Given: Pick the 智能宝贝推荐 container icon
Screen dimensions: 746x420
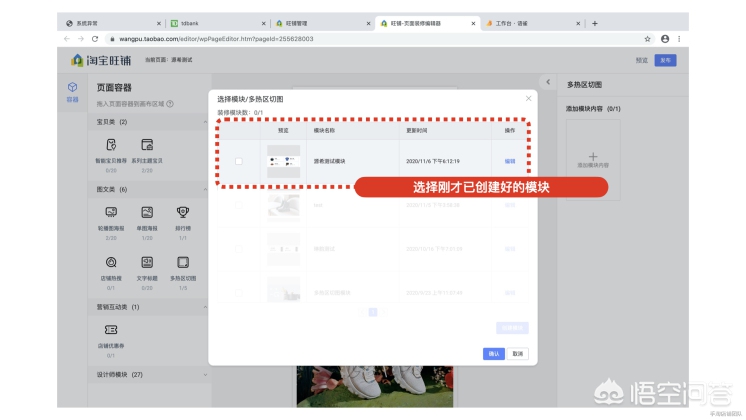Looking at the screenshot, I should point(111,145).
